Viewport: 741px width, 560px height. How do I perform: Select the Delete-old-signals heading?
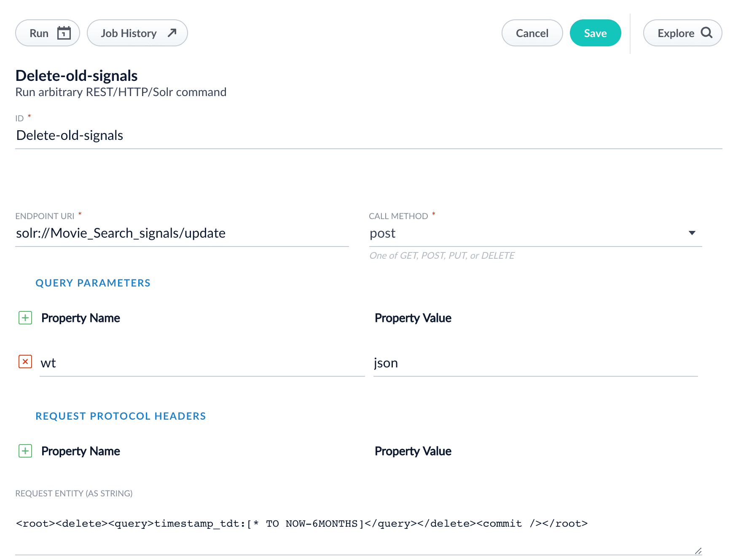click(x=77, y=76)
